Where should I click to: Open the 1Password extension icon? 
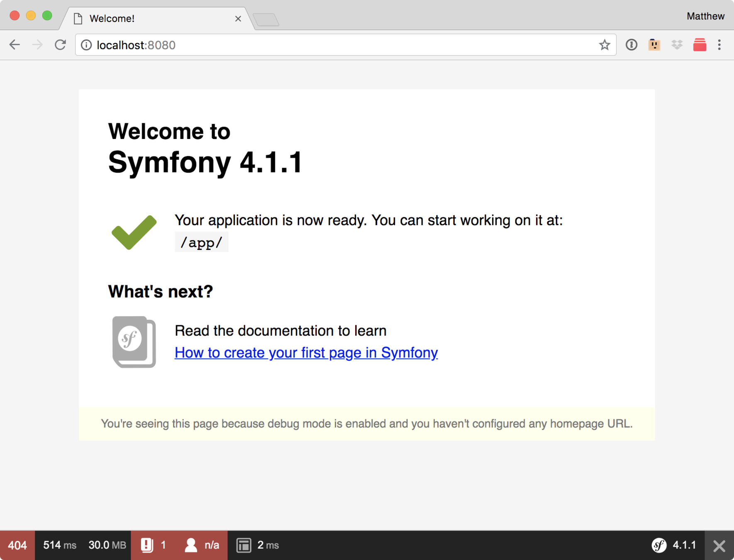(632, 45)
